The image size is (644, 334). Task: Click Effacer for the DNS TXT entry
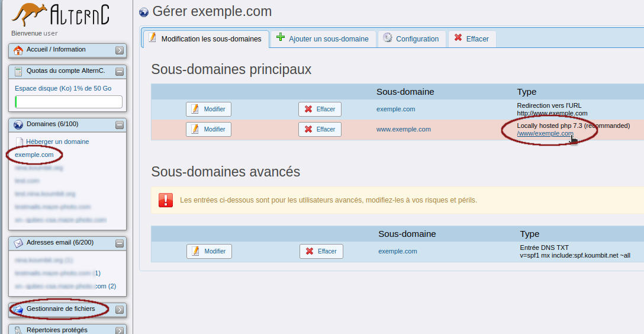point(321,251)
